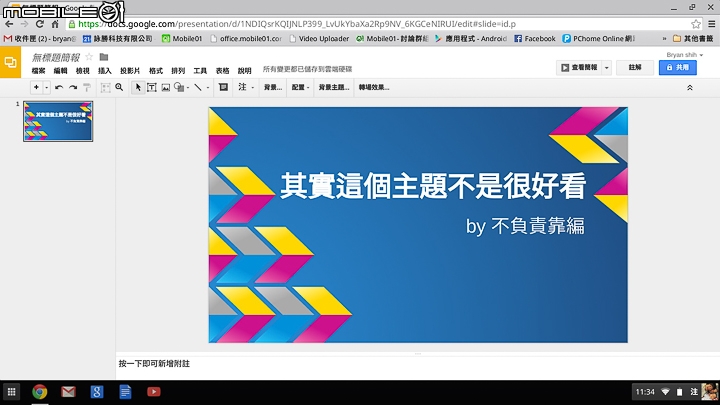Click the insert image icon
This screenshot has height=405, width=720.
point(166,87)
